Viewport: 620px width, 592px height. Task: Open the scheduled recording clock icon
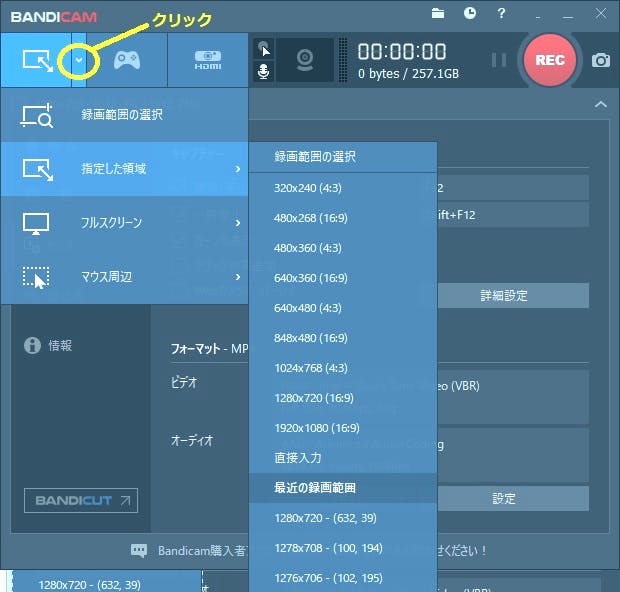tap(470, 13)
